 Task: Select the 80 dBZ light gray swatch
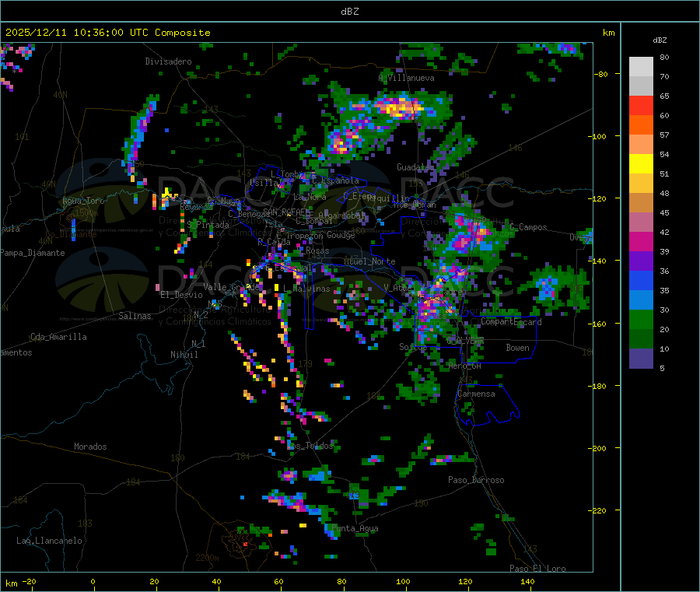(641, 66)
